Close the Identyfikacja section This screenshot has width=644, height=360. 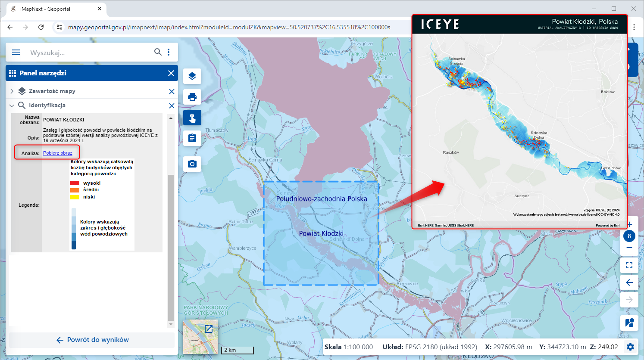pos(172,106)
